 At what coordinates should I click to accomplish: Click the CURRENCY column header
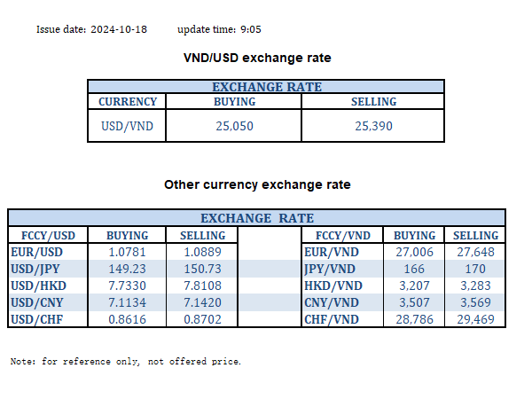[x=128, y=102]
